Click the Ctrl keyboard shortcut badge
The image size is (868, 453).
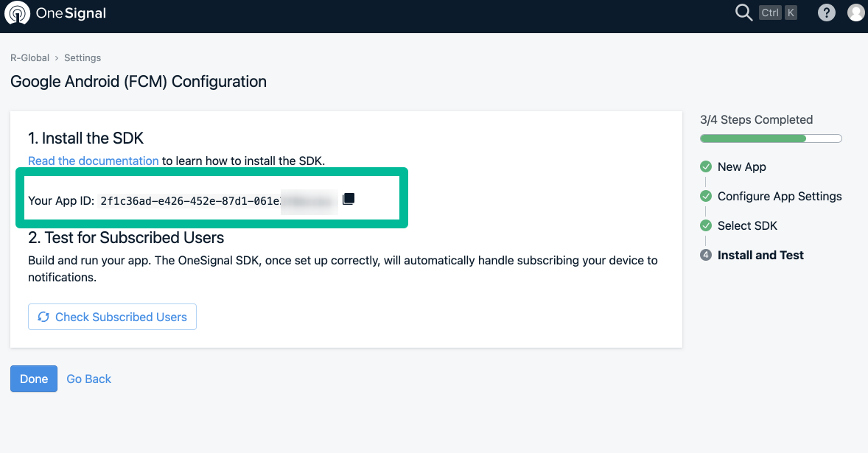point(770,13)
